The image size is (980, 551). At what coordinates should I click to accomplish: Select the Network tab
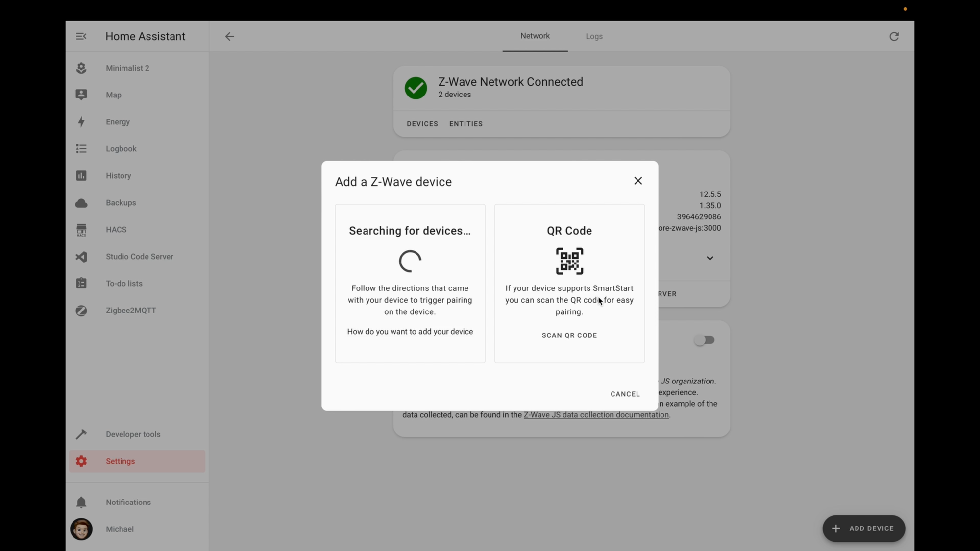[x=535, y=36]
